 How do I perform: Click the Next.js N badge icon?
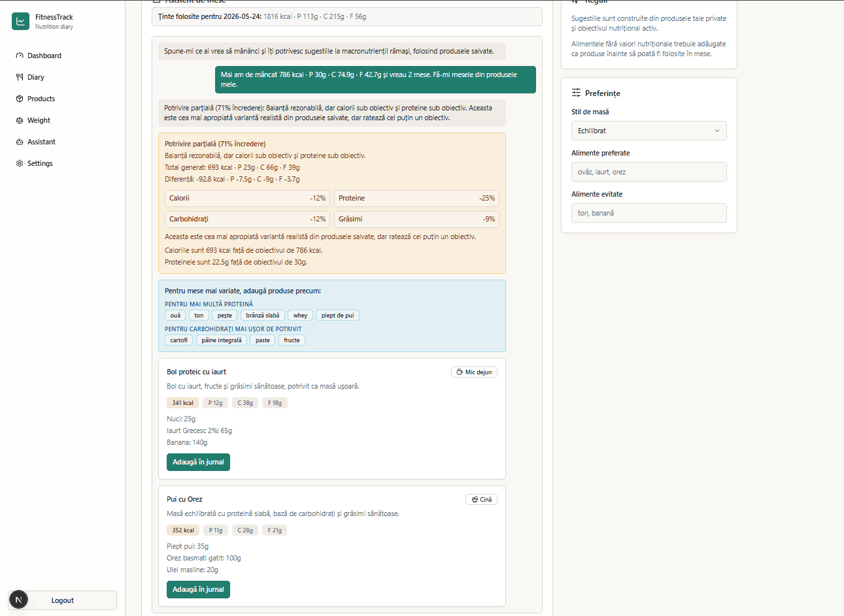click(19, 599)
